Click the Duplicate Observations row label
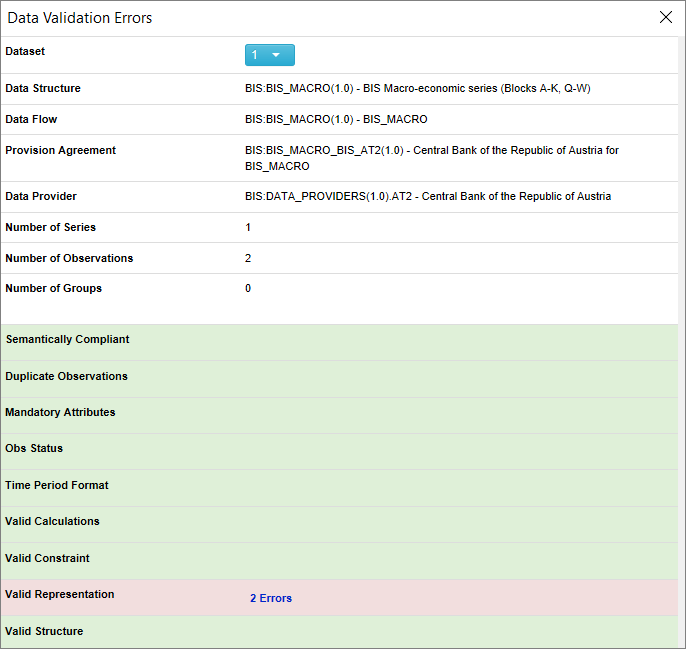The image size is (686, 649). [66, 376]
